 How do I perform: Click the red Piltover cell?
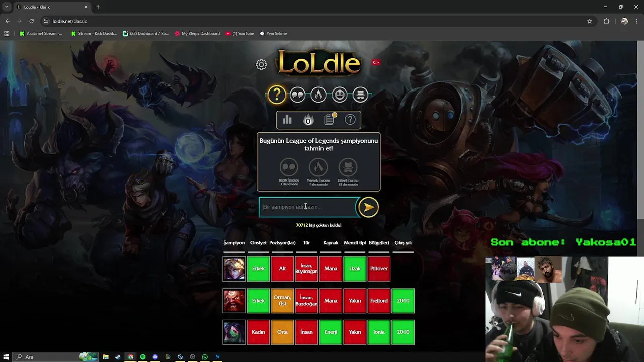coord(379,269)
